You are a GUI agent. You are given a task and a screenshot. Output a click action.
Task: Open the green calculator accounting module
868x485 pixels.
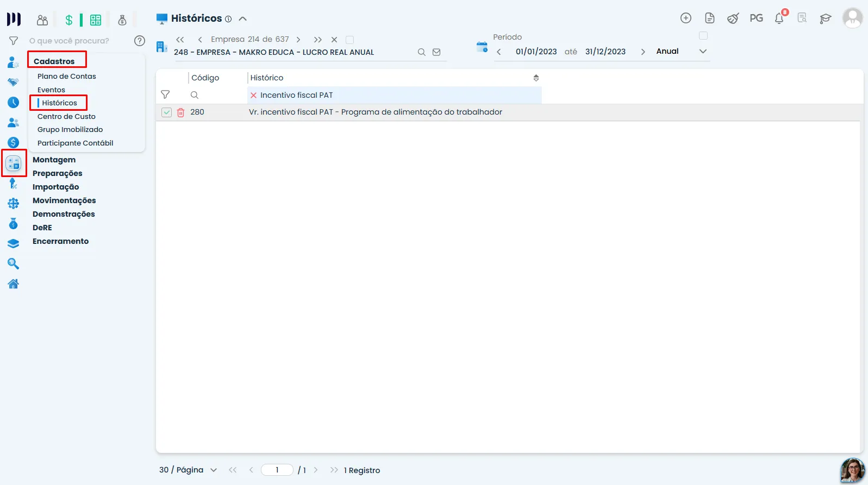[96, 21]
